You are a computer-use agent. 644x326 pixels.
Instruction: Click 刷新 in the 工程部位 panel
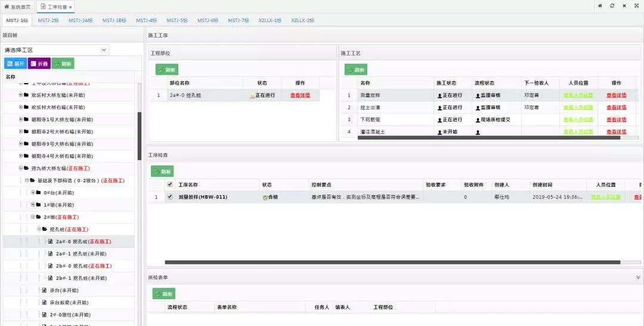point(167,70)
